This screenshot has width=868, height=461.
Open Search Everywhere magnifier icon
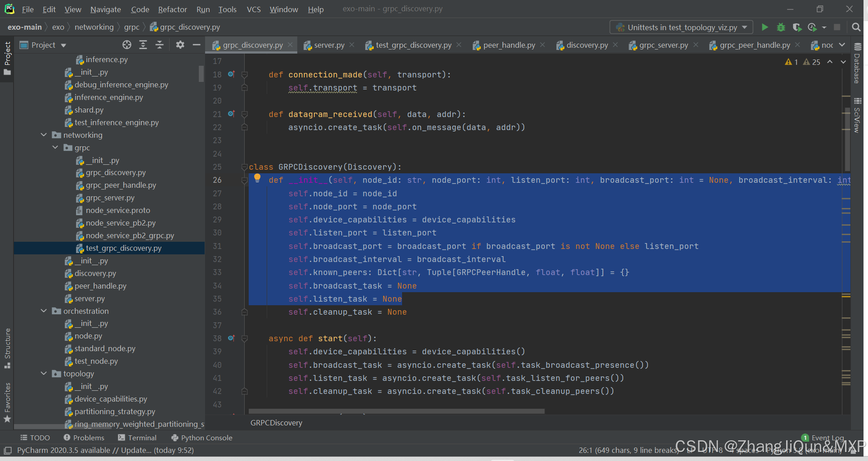click(x=856, y=27)
